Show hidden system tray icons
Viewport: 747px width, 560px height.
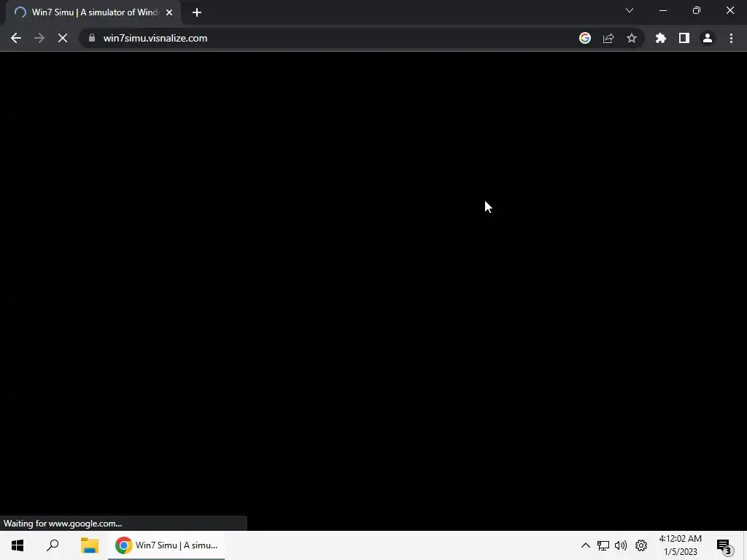586,545
